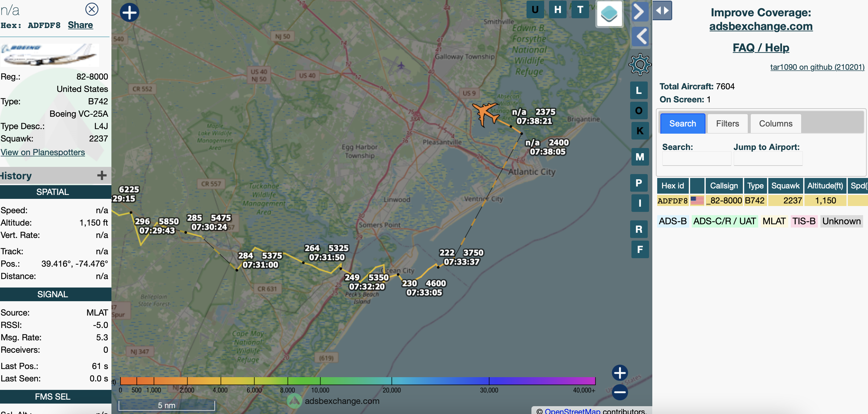Toggle the H map button
The height and width of the screenshot is (414, 868).
coord(558,9)
